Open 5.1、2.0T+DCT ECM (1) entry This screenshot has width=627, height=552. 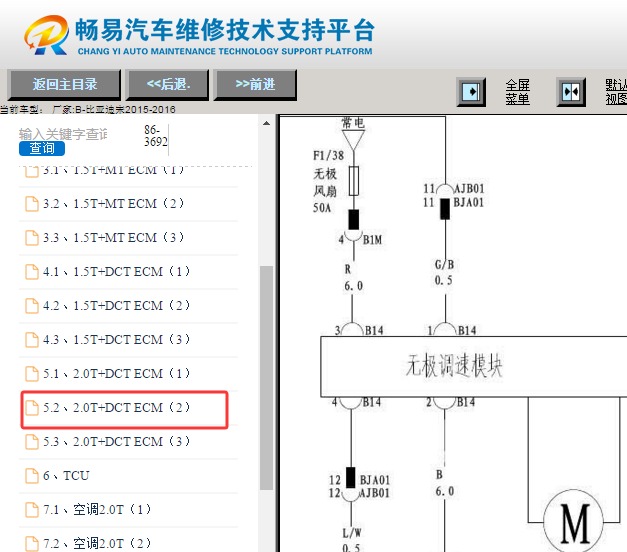point(129,374)
